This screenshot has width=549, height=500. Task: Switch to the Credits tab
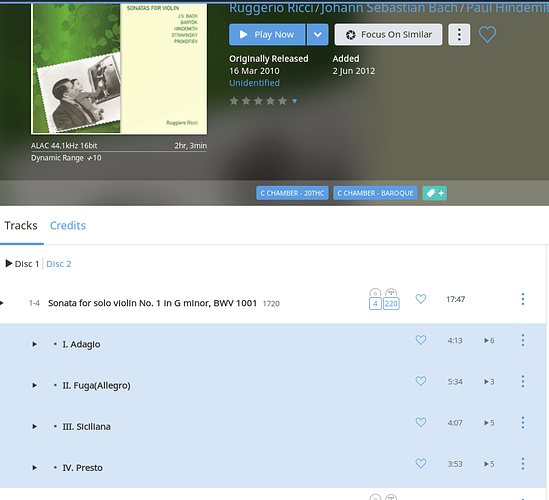click(68, 225)
